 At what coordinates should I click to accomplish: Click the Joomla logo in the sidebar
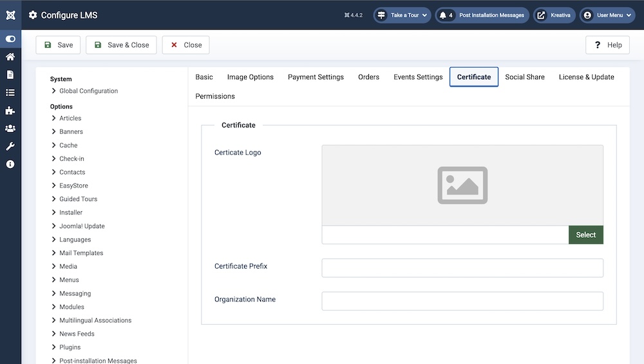point(10,15)
